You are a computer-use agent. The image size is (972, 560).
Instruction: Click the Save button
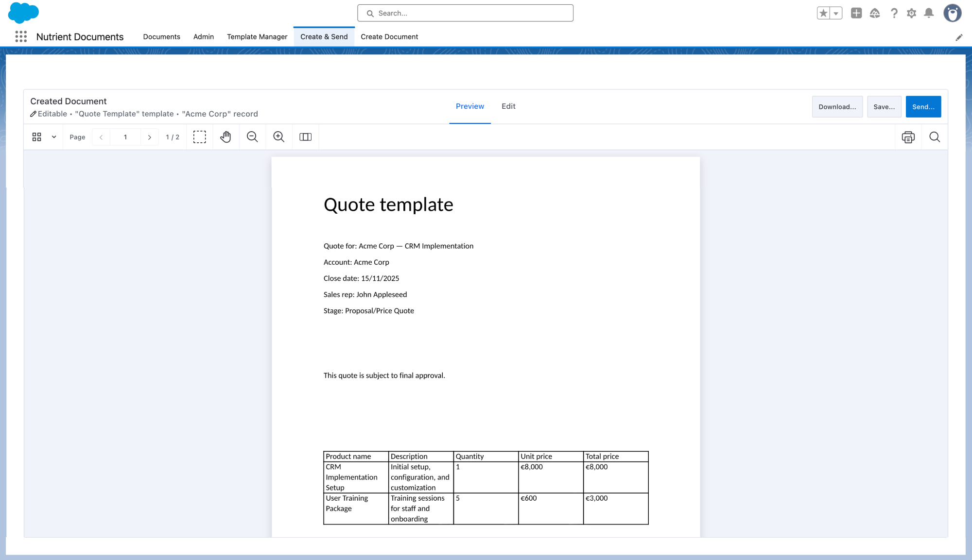pos(884,106)
